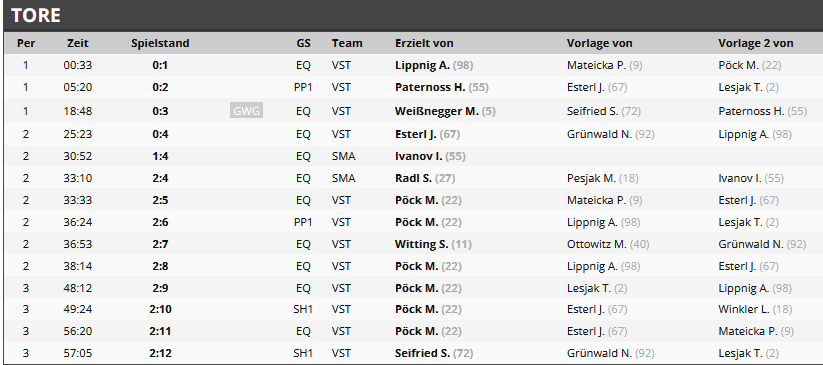The height and width of the screenshot is (365, 823).
Task: Open assist Ottowitz M. (40)
Action: [608, 244]
